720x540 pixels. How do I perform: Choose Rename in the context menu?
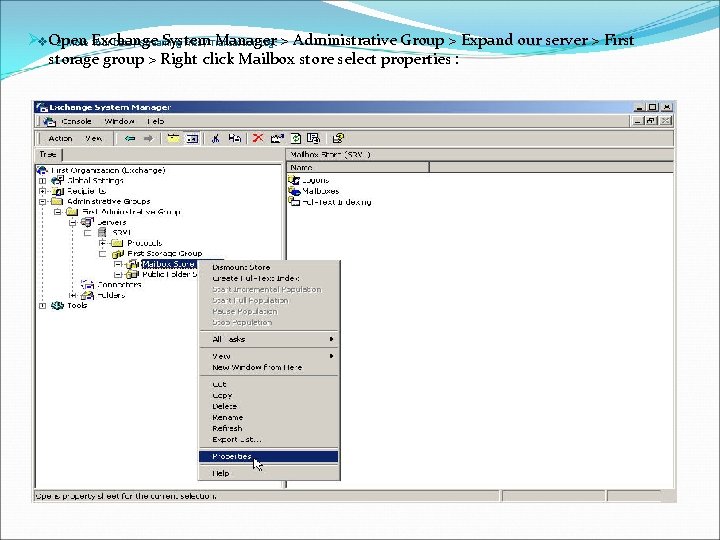coord(269,417)
